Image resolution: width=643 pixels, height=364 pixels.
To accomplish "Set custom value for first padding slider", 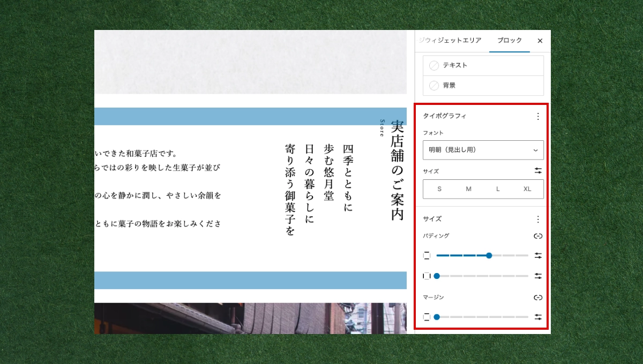I will pyautogui.click(x=538, y=256).
